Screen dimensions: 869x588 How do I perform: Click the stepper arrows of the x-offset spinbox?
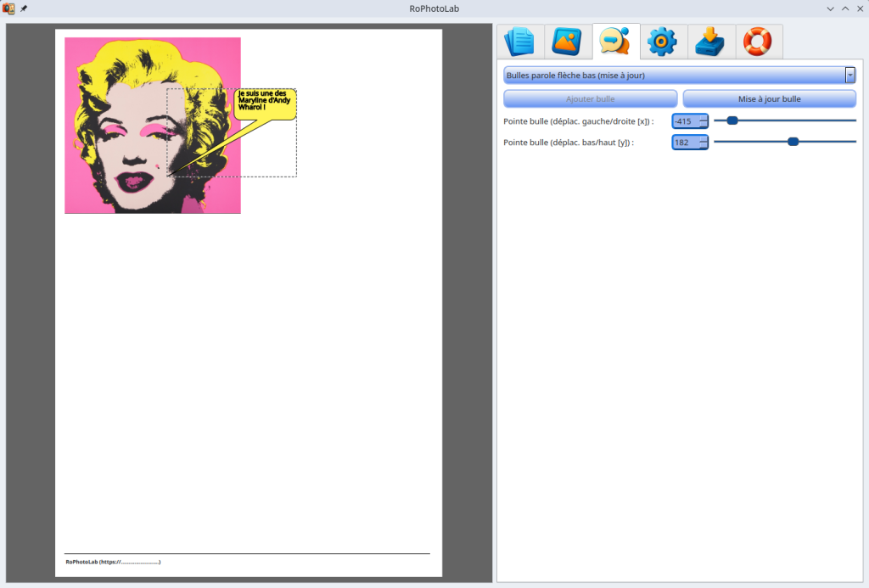coord(703,121)
